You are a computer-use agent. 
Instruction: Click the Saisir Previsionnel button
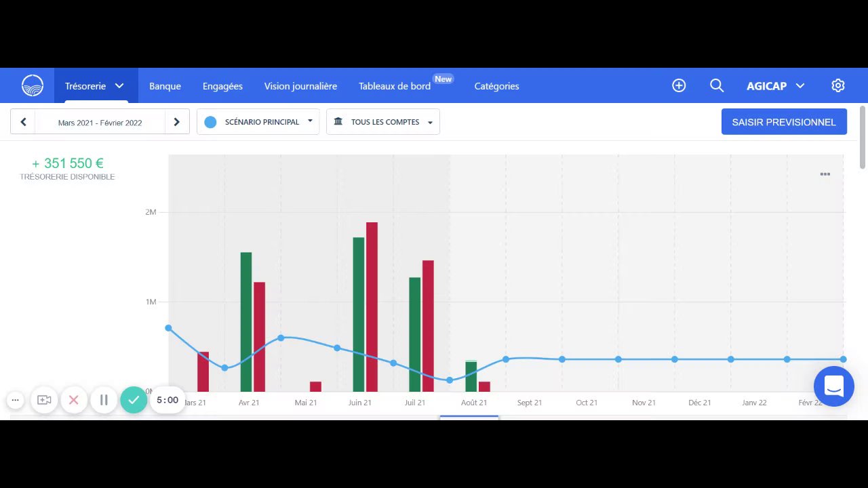(x=784, y=122)
